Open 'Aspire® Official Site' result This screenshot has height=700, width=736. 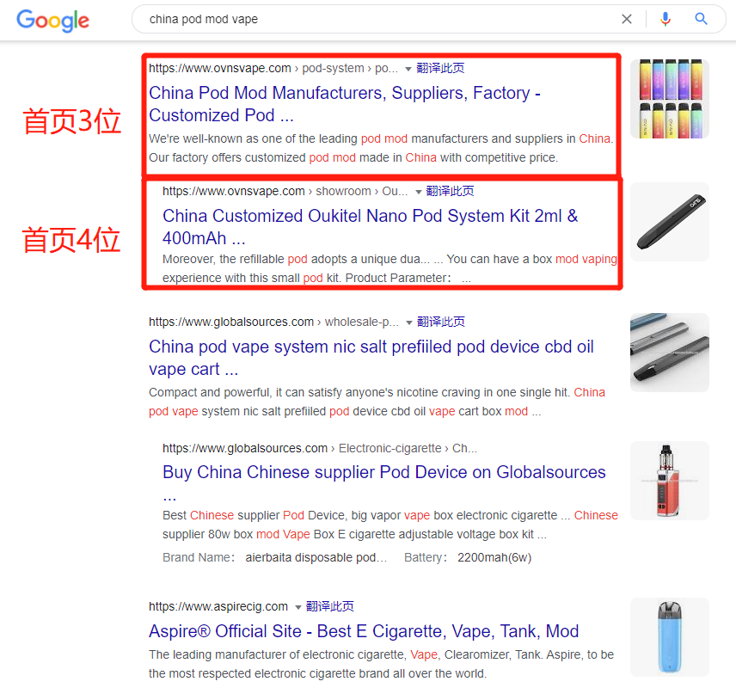click(x=364, y=631)
